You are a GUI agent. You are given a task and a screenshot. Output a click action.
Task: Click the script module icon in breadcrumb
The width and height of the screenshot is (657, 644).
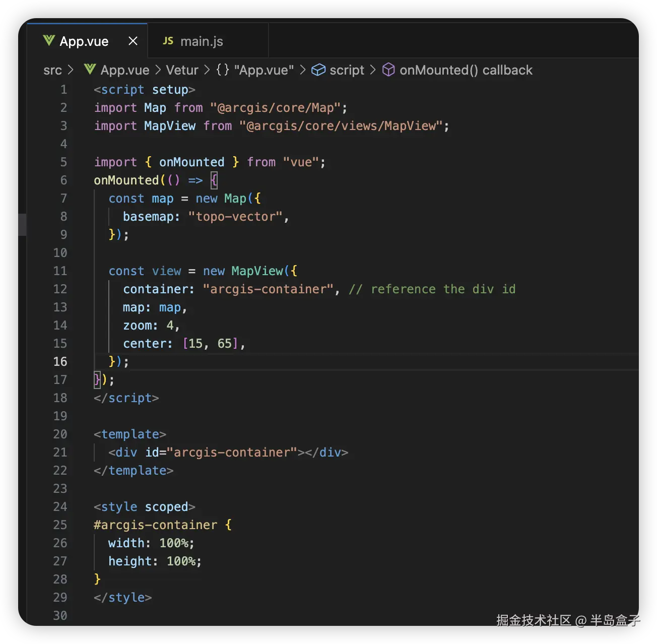click(x=318, y=70)
